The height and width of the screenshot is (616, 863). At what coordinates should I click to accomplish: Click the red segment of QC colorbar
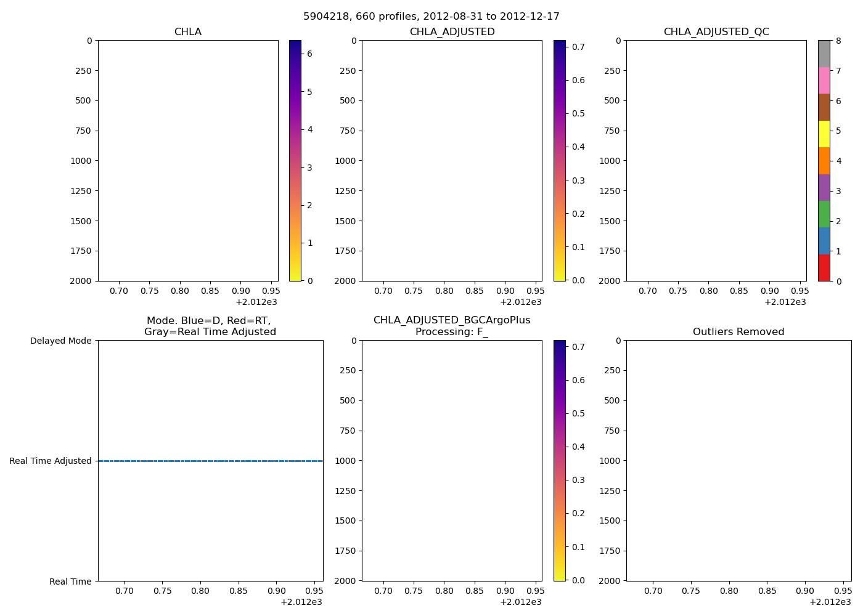(824, 268)
